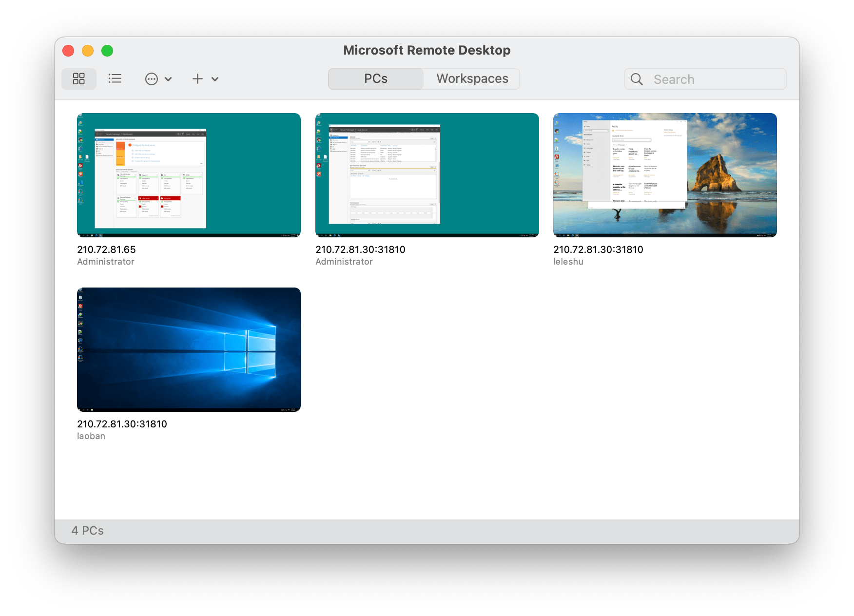Maximize the window with green button
Image resolution: width=854 pixels, height=616 pixels.
[x=107, y=51]
